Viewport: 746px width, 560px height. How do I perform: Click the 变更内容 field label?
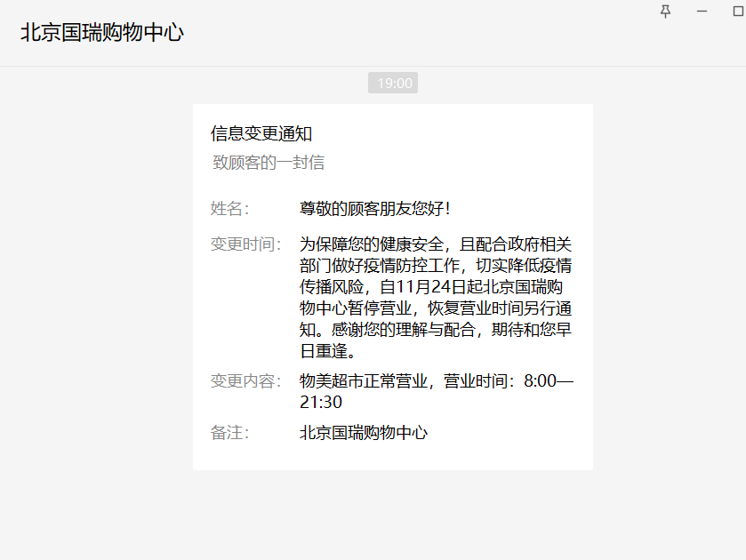point(245,380)
